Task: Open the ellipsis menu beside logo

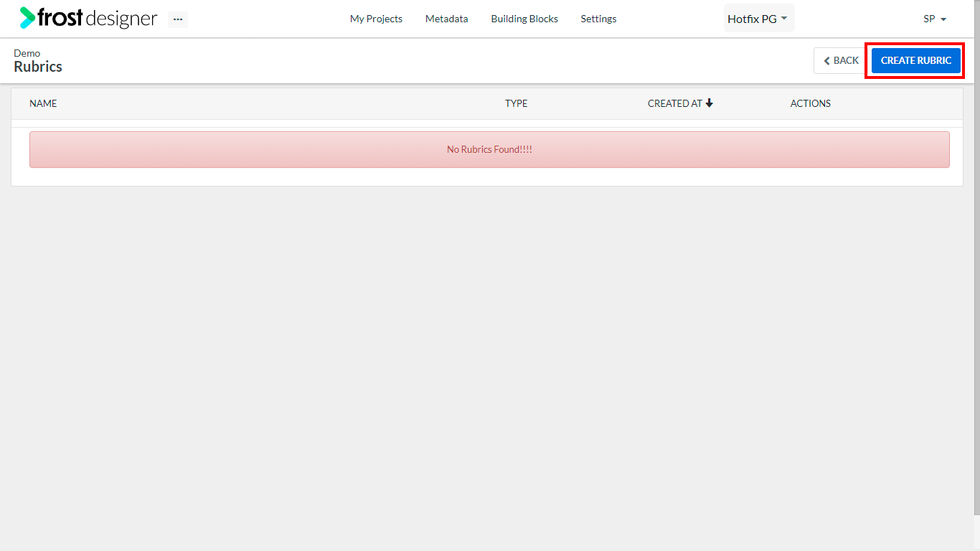Action: (178, 19)
